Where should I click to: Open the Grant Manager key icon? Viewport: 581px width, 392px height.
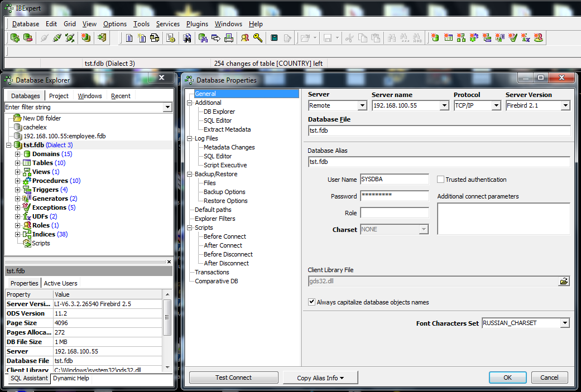258,38
